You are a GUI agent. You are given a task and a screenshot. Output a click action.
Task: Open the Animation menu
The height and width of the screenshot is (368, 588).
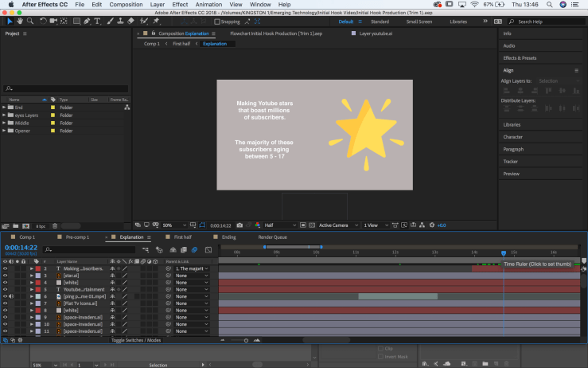[208, 5]
